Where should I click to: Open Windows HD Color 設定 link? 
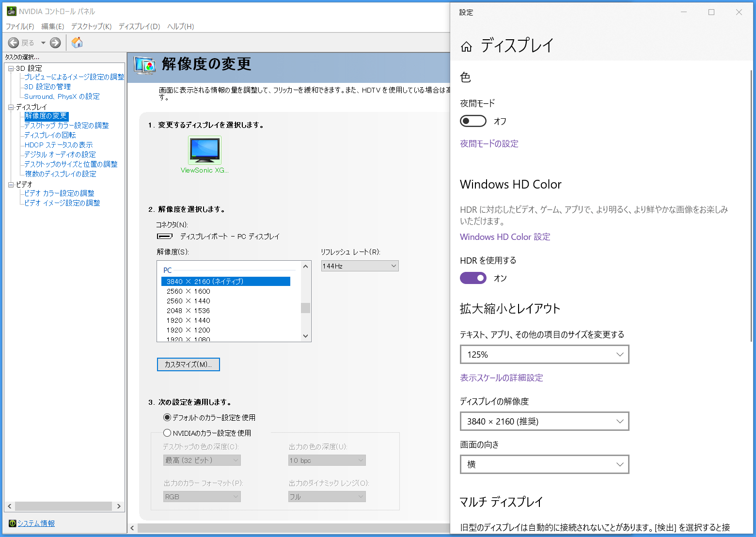point(505,237)
